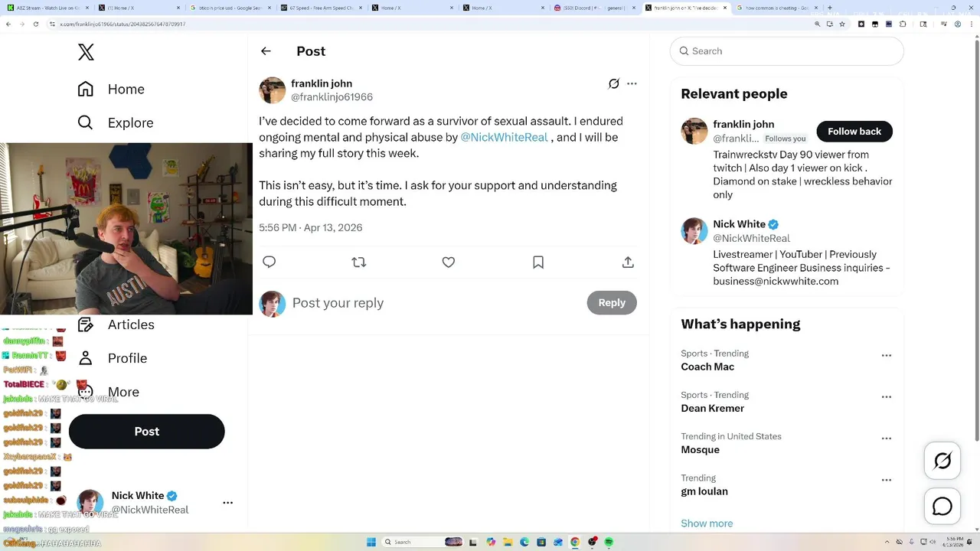The width and height of the screenshot is (980, 551).
Task: Open File Explorer from the taskbar
Action: point(508,542)
